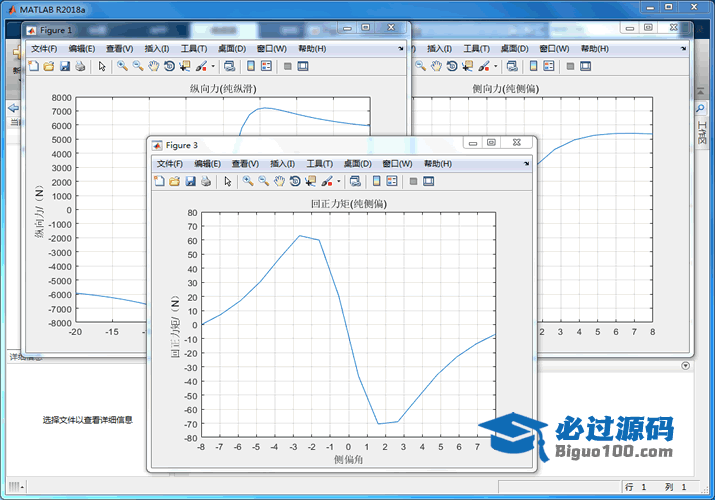Dock Figure 2 using menu bar arrow
Screen dimensions: 715x500
tap(684, 48)
